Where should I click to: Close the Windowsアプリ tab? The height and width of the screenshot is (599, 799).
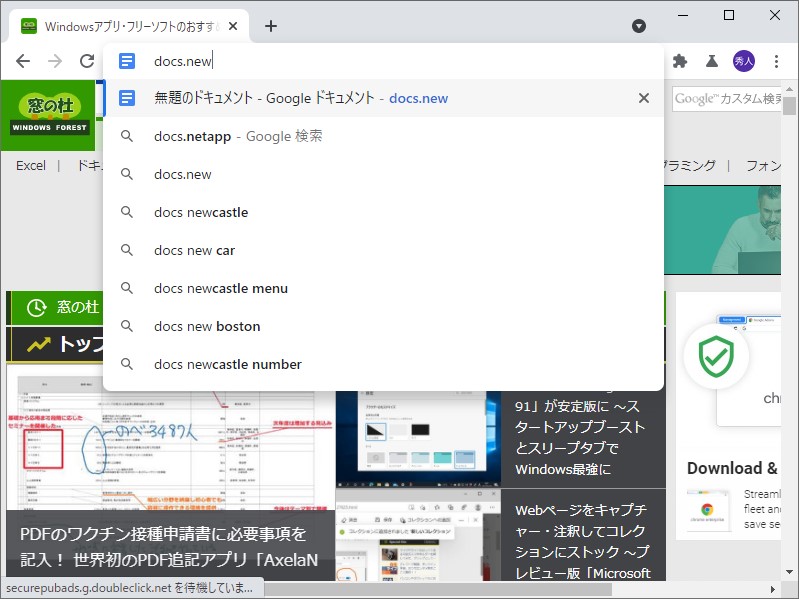(x=233, y=26)
